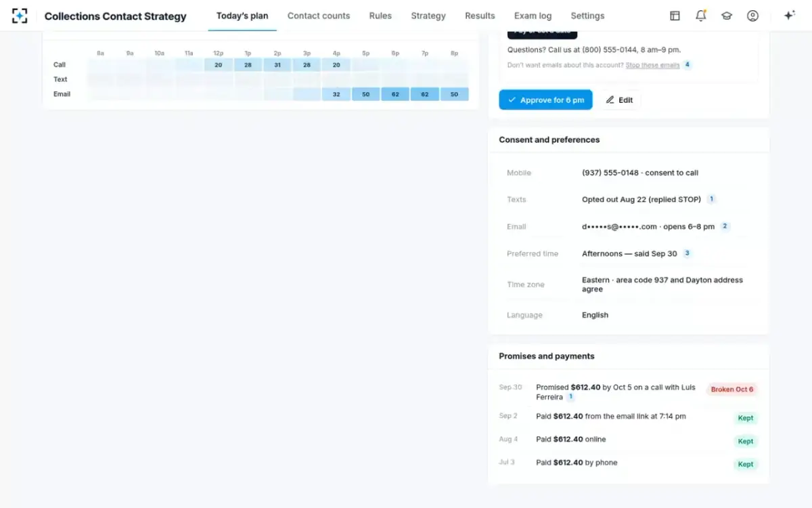Select the Call 2p cell showing 31
Viewport: 812px width, 508px height.
coord(277,65)
